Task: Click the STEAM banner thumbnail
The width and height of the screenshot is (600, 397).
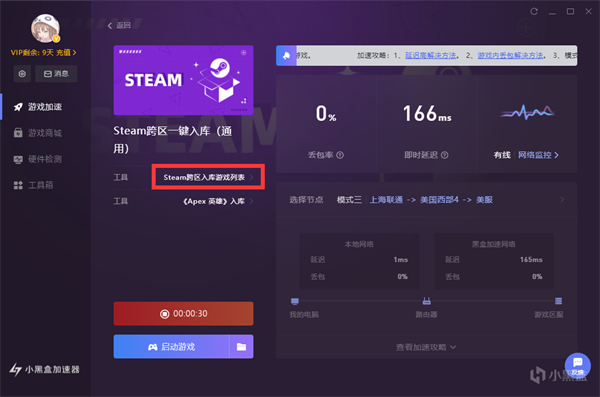Action: [x=183, y=80]
